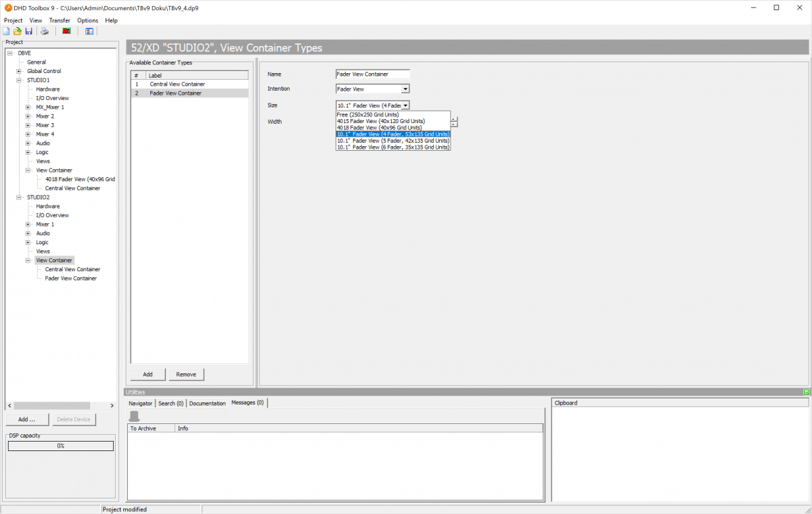Switch to the Documentation tab
This screenshot has width=812, height=514.
[207, 402]
